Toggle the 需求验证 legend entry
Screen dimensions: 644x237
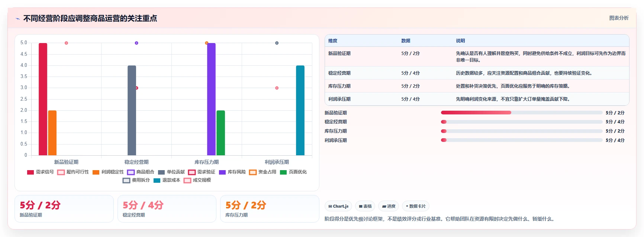(x=202, y=172)
